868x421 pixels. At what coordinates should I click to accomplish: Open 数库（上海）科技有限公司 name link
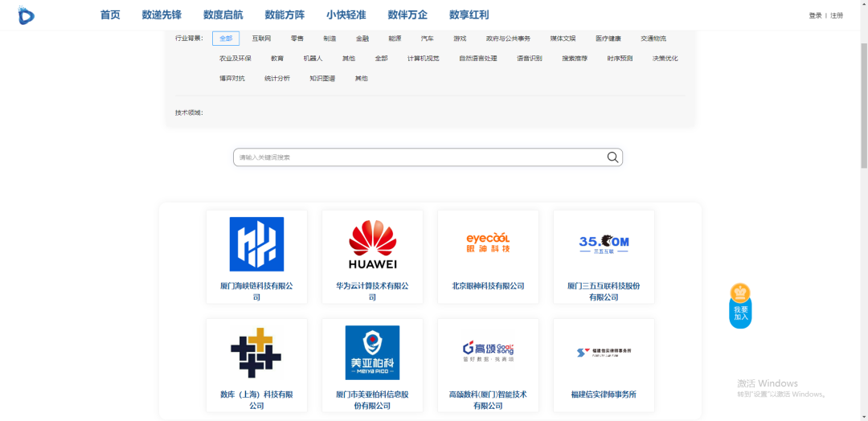pos(256,400)
